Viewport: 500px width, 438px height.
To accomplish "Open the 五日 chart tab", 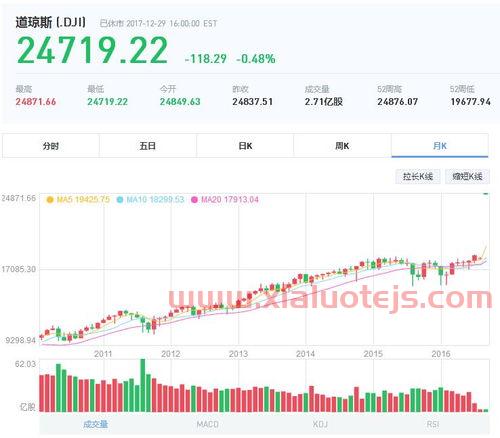I will (x=148, y=146).
